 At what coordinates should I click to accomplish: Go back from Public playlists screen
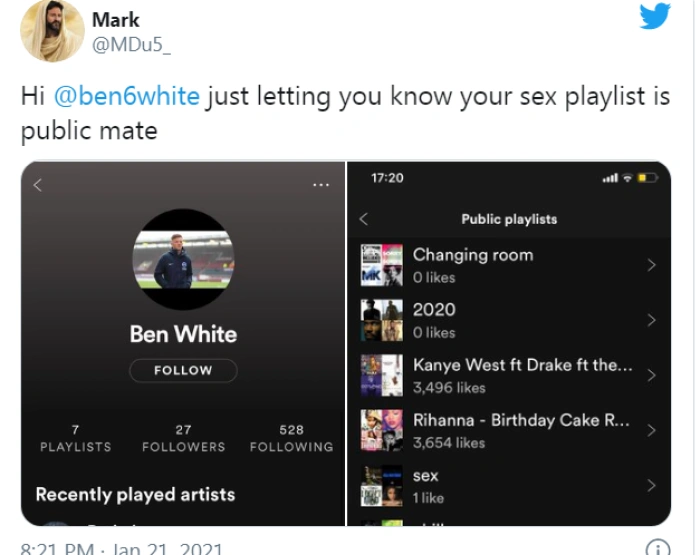[363, 219]
